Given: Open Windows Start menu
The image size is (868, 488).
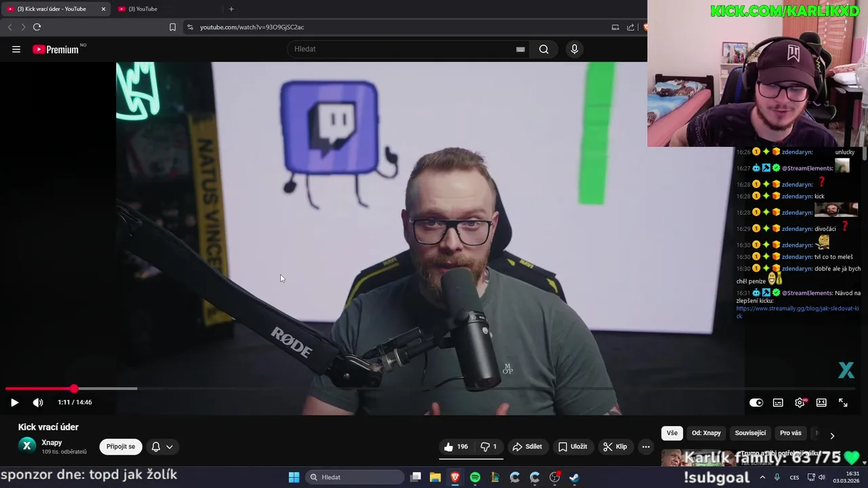Looking at the screenshot, I should click(294, 477).
